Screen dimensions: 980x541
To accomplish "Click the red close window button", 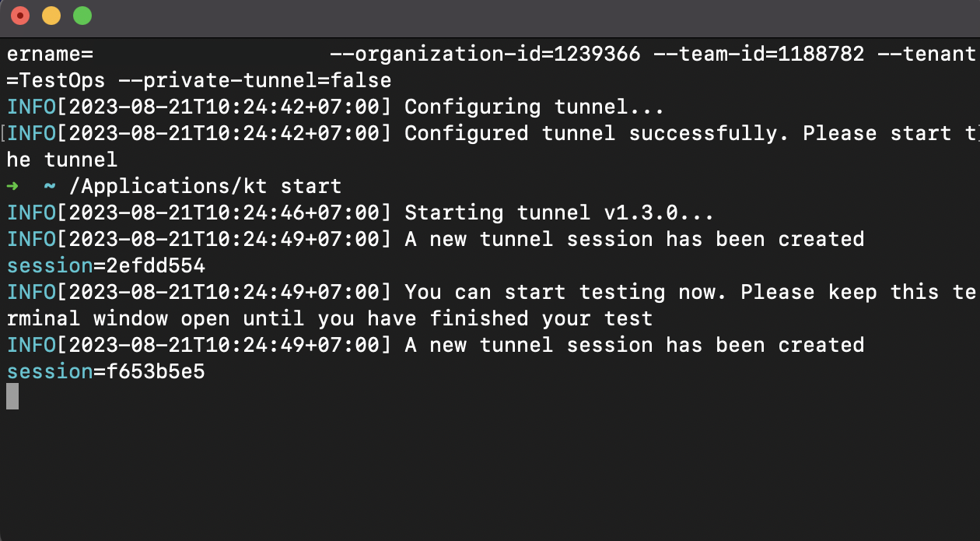I will [20, 16].
